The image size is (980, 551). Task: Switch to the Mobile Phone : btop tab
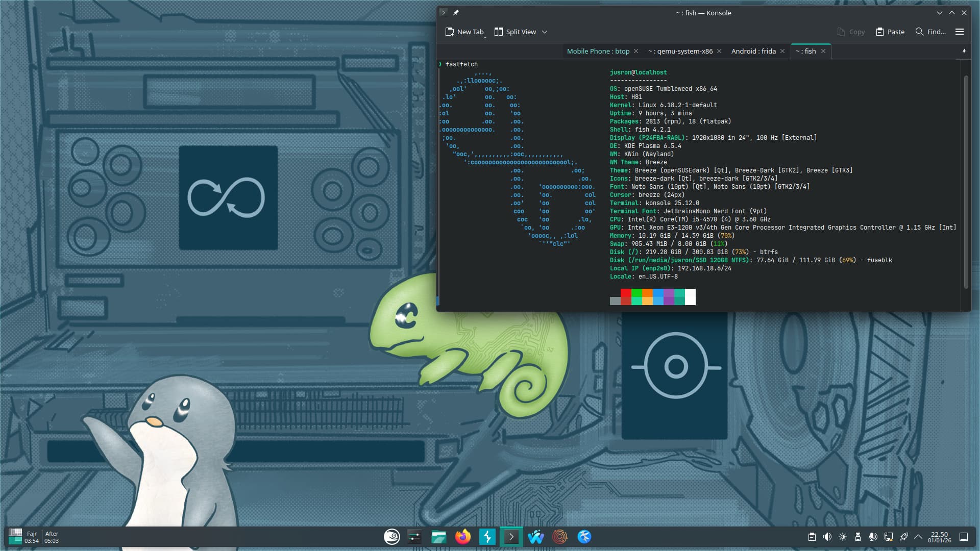tap(598, 51)
